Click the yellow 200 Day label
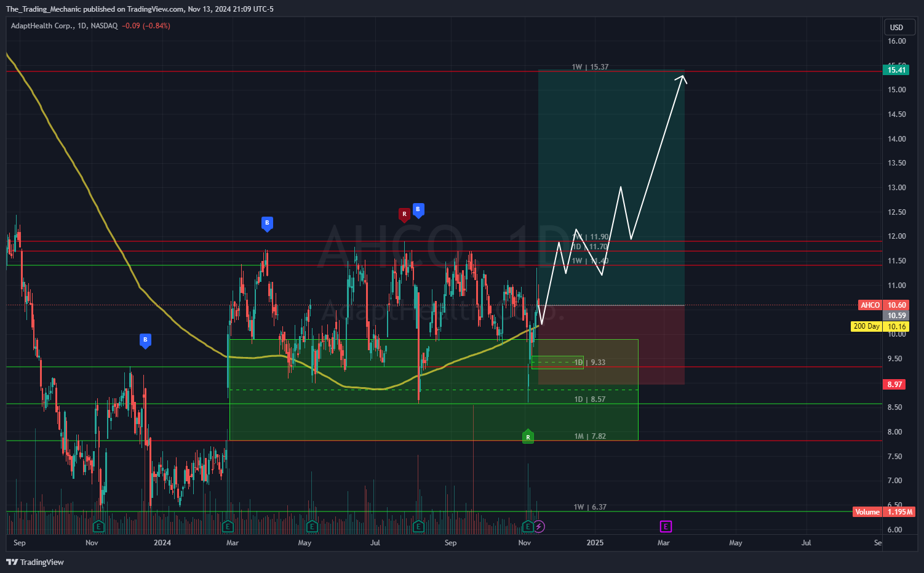The width and height of the screenshot is (924, 573). [866, 326]
